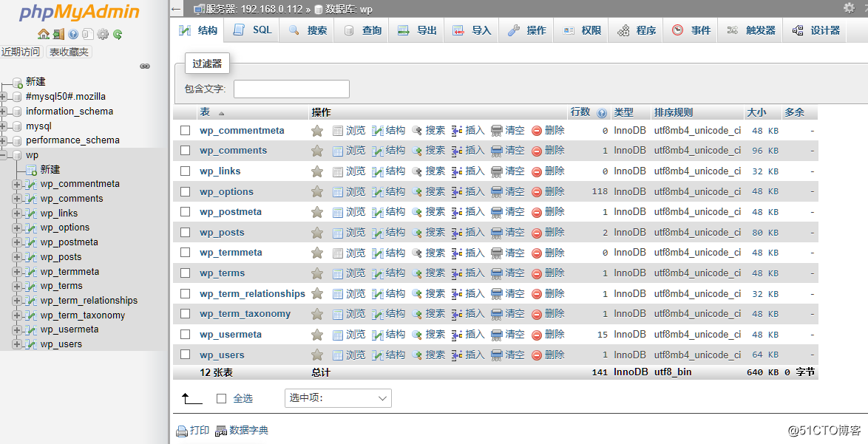
Task: Select #mysql50#.mozilla database in tree
Action: coord(65,97)
